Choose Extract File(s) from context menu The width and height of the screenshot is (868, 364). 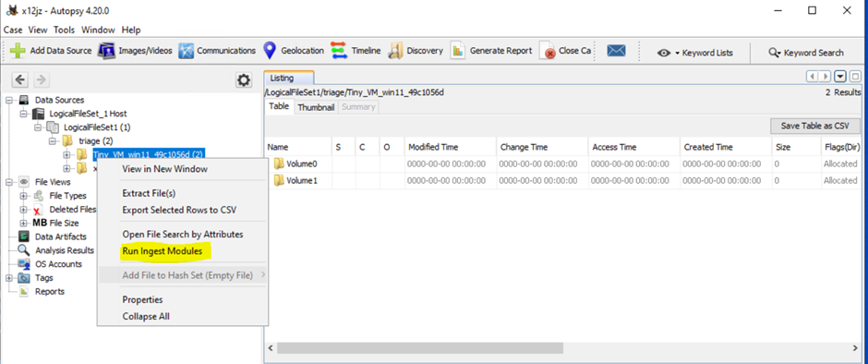click(149, 193)
